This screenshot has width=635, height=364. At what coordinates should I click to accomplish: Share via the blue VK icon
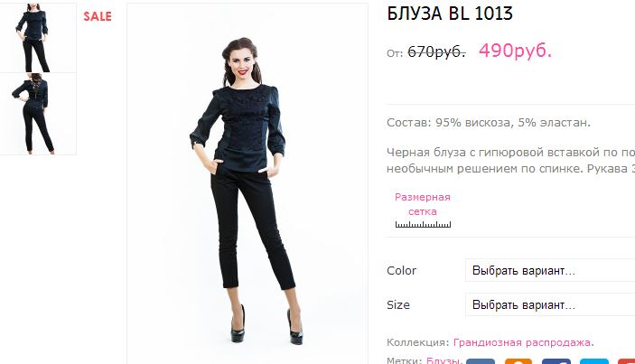point(481,361)
